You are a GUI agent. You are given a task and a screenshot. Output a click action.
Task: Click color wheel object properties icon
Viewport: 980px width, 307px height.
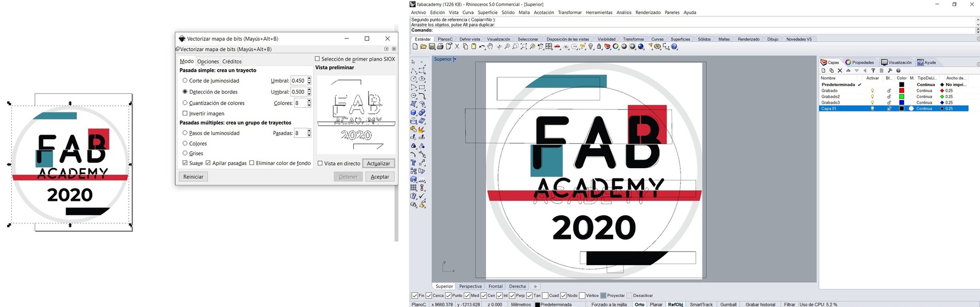pos(615,46)
